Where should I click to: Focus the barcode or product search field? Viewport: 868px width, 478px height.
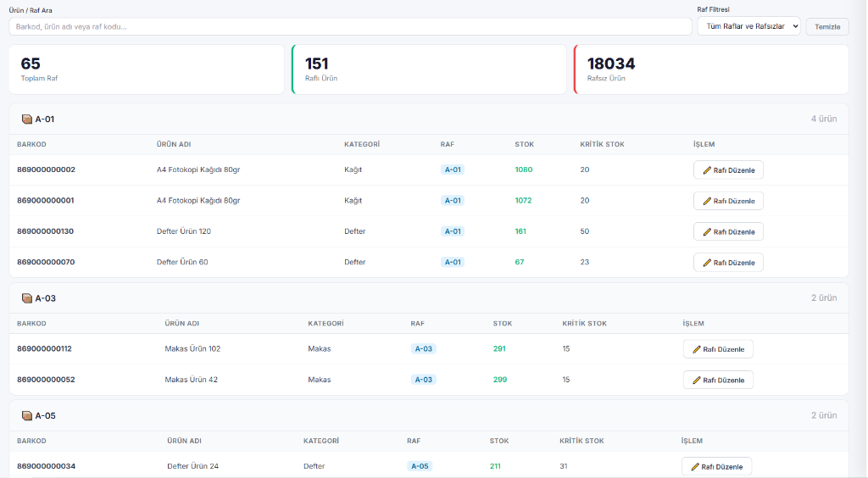350,26
